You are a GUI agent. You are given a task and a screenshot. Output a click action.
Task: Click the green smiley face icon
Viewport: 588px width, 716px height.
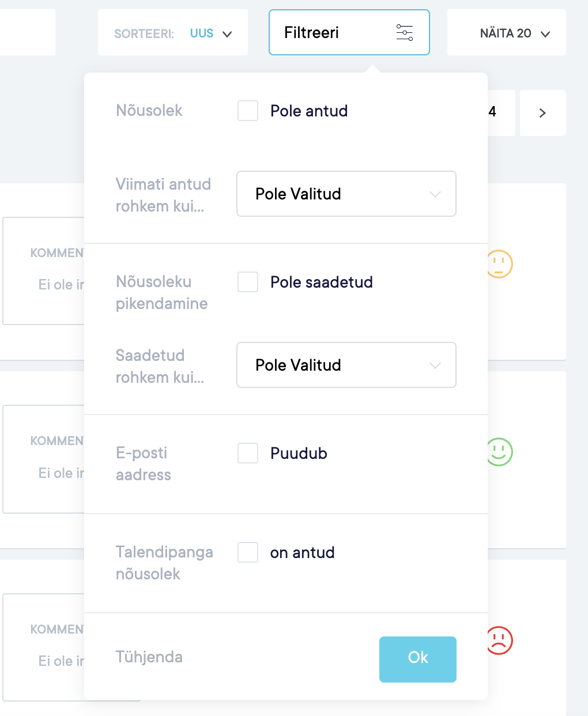coord(500,452)
